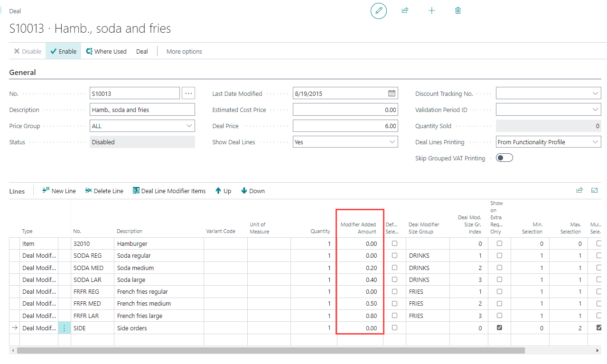Screen dimensions: 607x364
Task: Click the Enable button
Action: 63,51
